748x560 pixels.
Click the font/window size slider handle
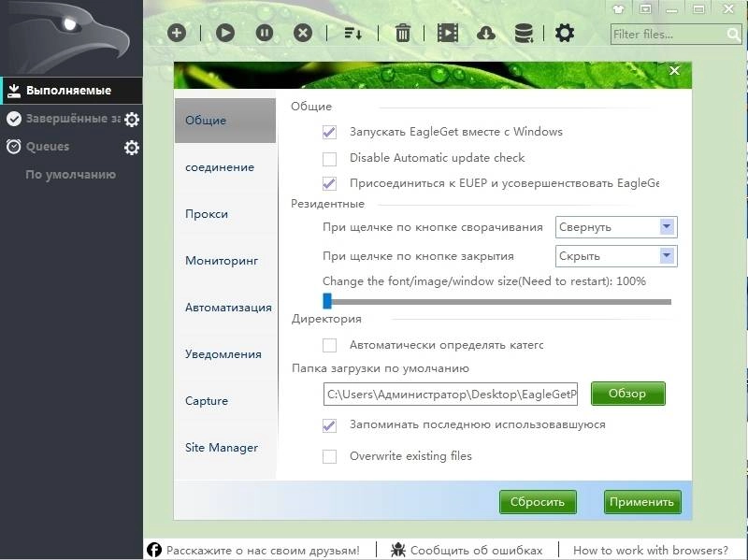(326, 301)
